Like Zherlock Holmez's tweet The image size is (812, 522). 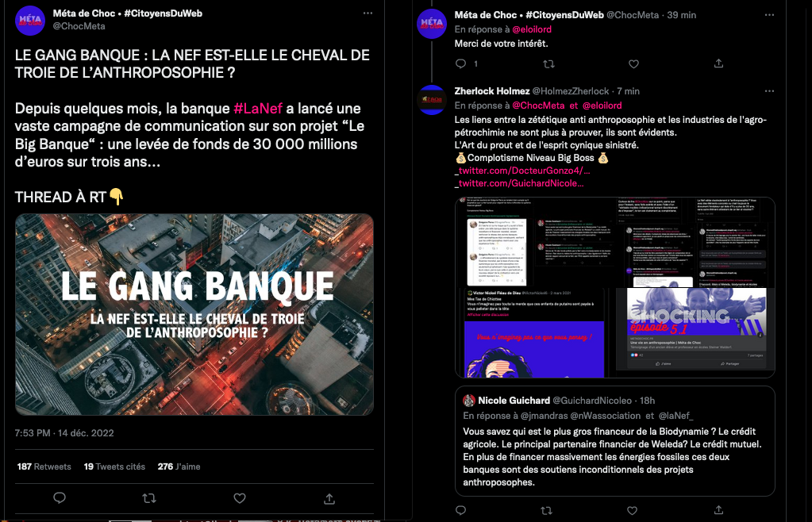click(x=633, y=511)
